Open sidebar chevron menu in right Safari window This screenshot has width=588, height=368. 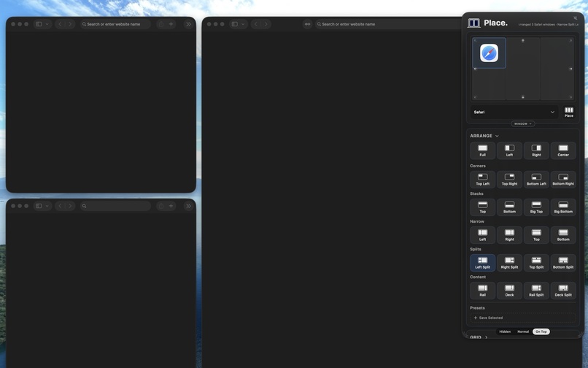[x=244, y=24]
